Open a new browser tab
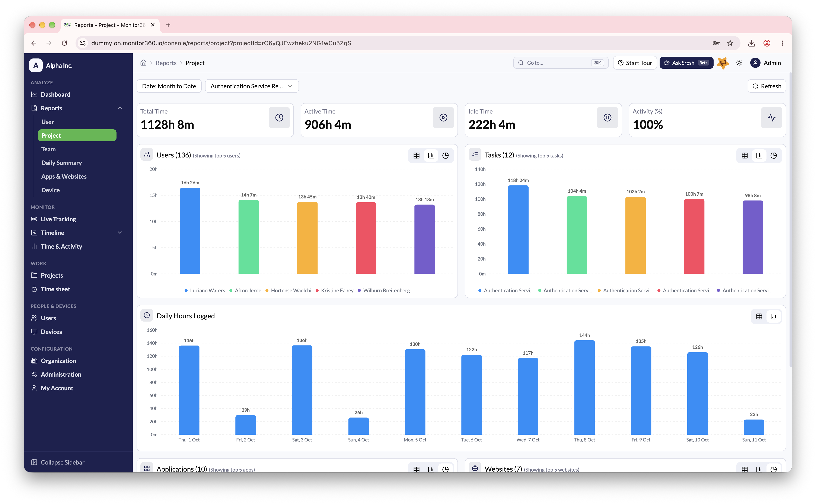The image size is (816, 504). 168,25
